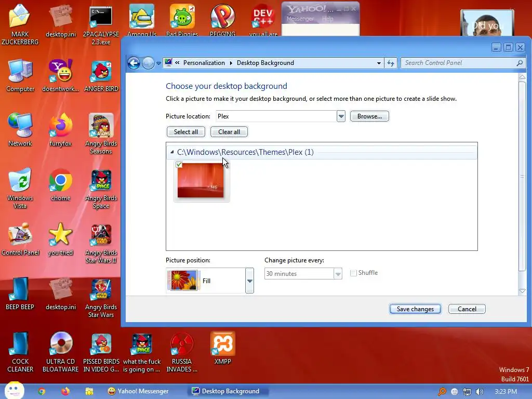The width and height of the screenshot is (532, 399).
Task: Open Help menu in Yahoo! Messenger window
Action: 327,19
